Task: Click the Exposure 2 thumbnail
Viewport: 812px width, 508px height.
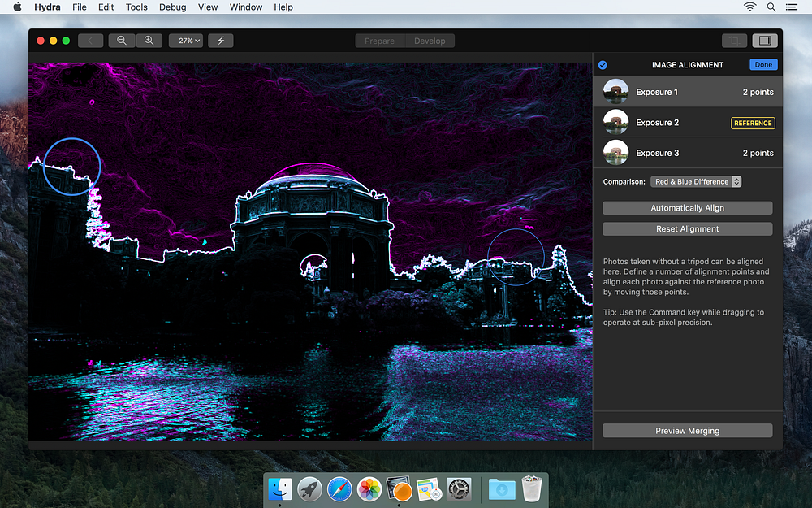Action: click(615, 123)
